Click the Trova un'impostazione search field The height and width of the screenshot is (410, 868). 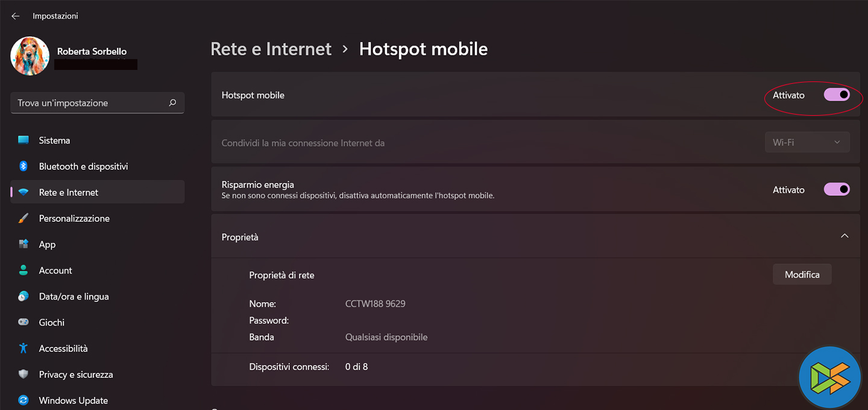click(x=90, y=103)
